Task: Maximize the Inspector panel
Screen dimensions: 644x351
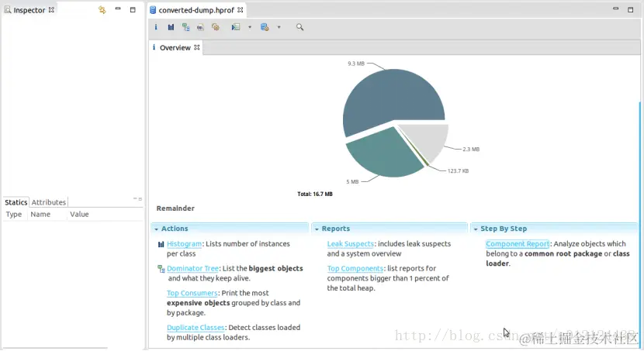Action: pyautogui.click(x=133, y=9)
